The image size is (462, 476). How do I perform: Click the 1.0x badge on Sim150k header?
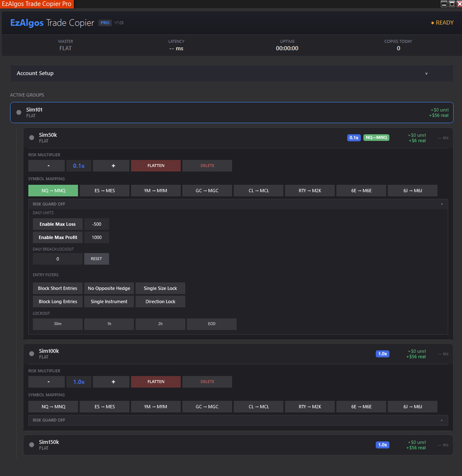pos(383,445)
